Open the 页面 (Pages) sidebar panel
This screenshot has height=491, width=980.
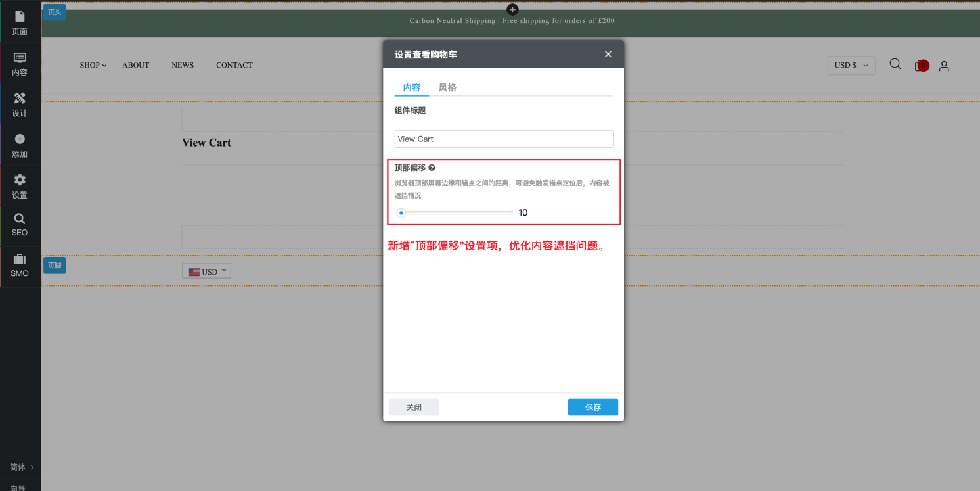click(x=20, y=22)
